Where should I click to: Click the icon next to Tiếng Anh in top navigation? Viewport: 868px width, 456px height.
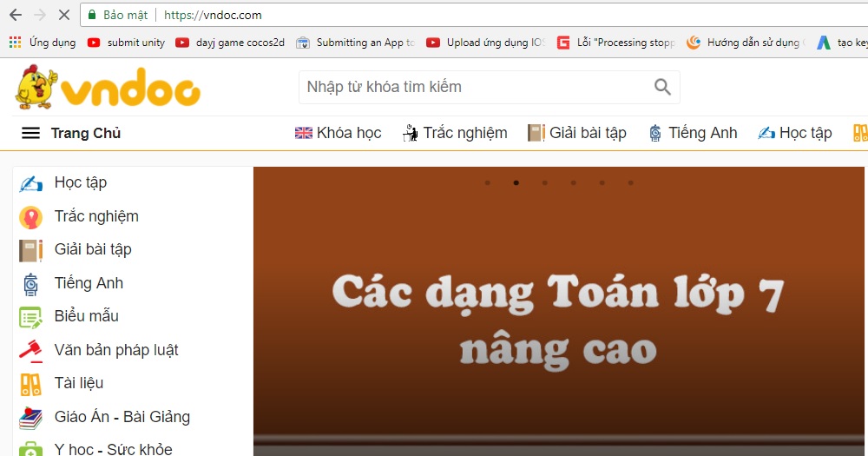coord(654,133)
